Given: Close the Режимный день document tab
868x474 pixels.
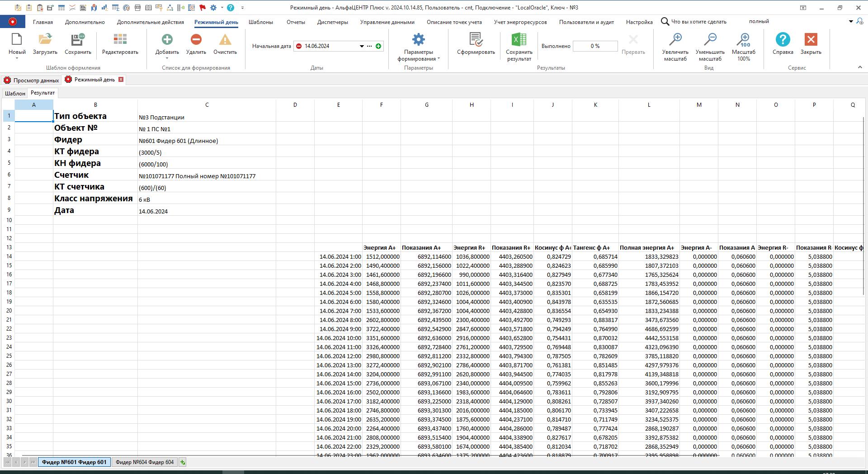Looking at the screenshot, I should 121,80.
